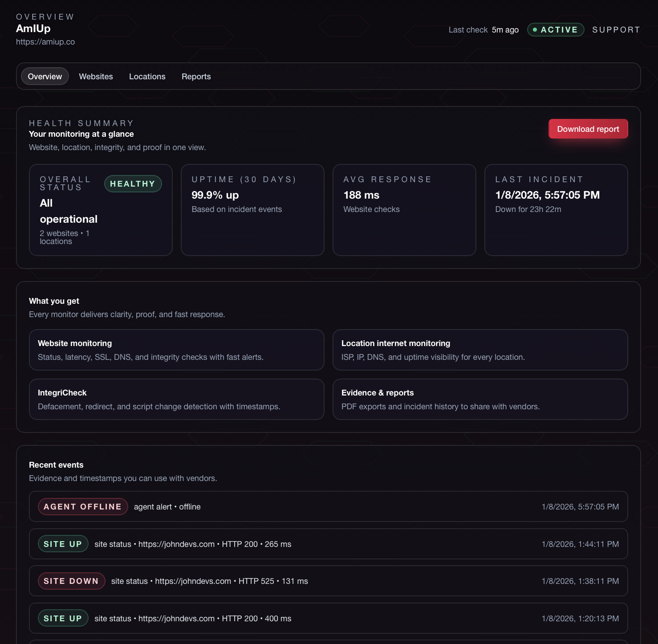
Task: Open the SUPPORT page
Action: [616, 29]
